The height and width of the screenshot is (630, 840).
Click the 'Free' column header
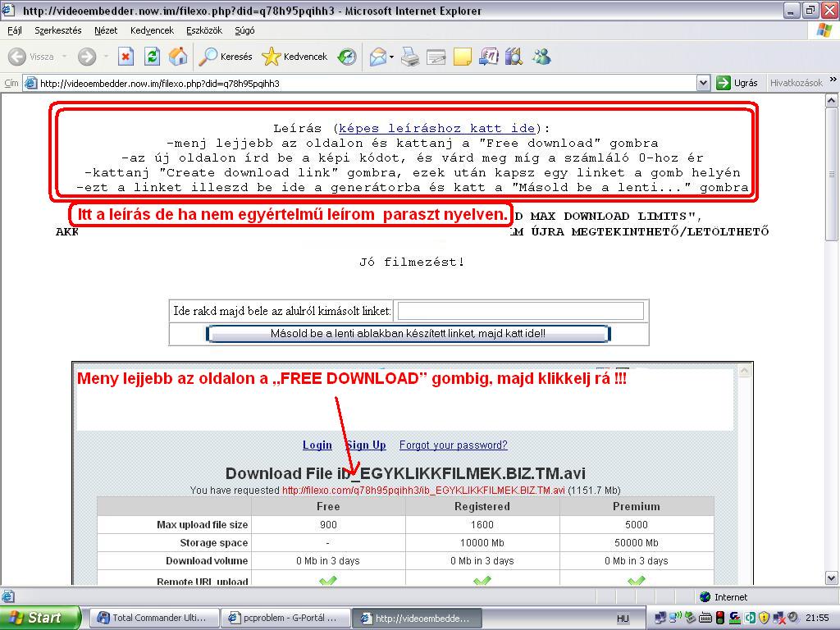pos(328,506)
